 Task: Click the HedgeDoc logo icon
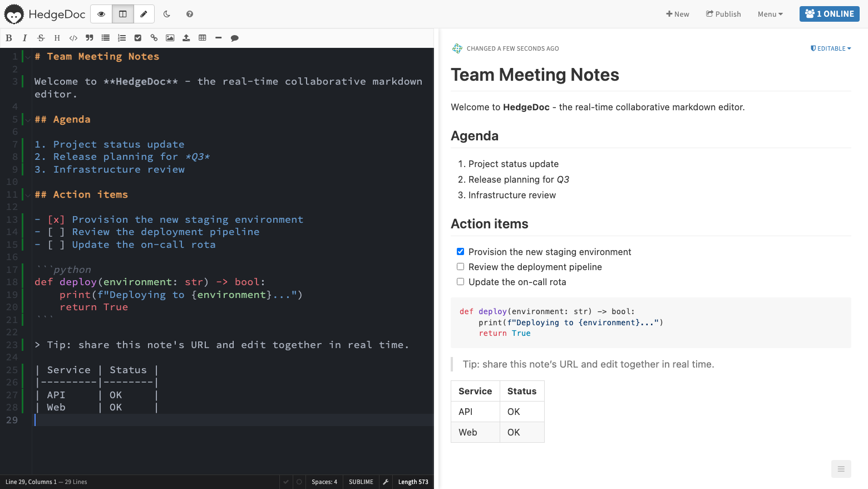pyautogui.click(x=14, y=14)
